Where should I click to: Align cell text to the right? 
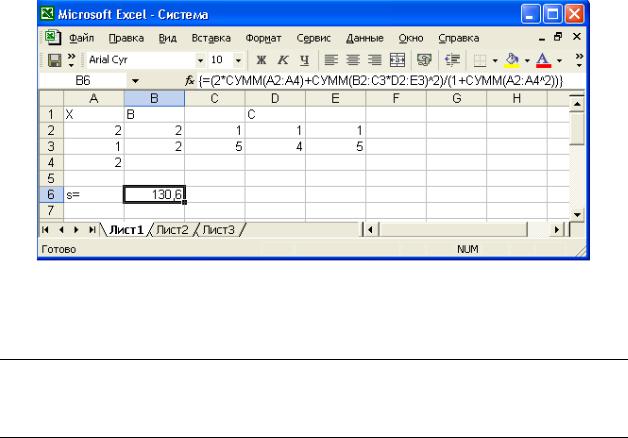pos(375,60)
